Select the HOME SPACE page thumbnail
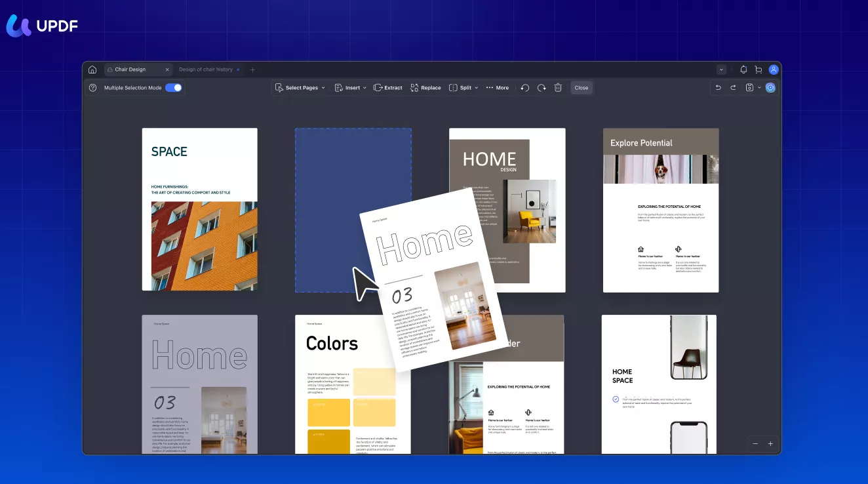The width and height of the screenshot is (868, 484). [x=659, y=384]
